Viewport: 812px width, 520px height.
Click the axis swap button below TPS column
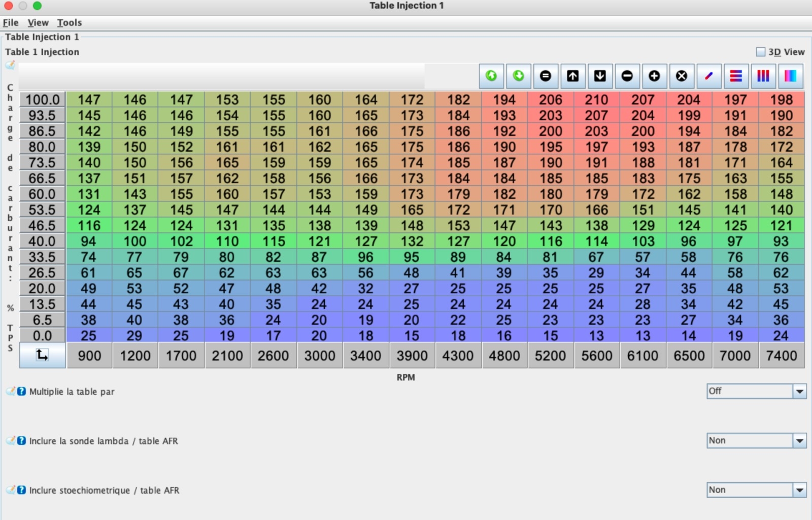point(42,355)
